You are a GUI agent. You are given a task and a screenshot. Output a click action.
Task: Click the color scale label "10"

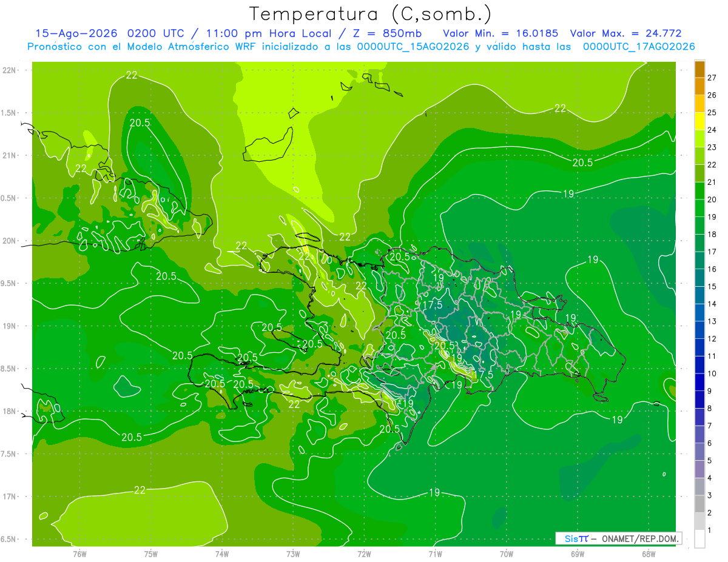click(712, 373)
